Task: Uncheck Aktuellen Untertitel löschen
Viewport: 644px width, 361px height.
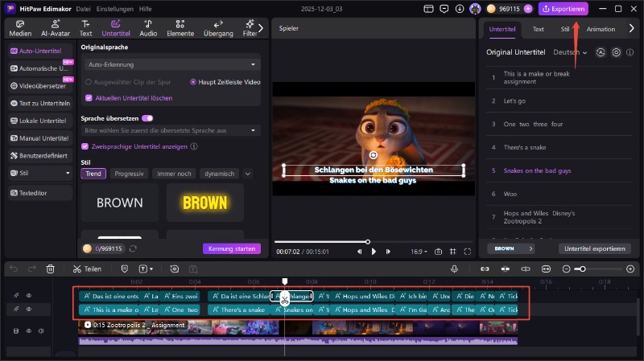Action: 89,98
